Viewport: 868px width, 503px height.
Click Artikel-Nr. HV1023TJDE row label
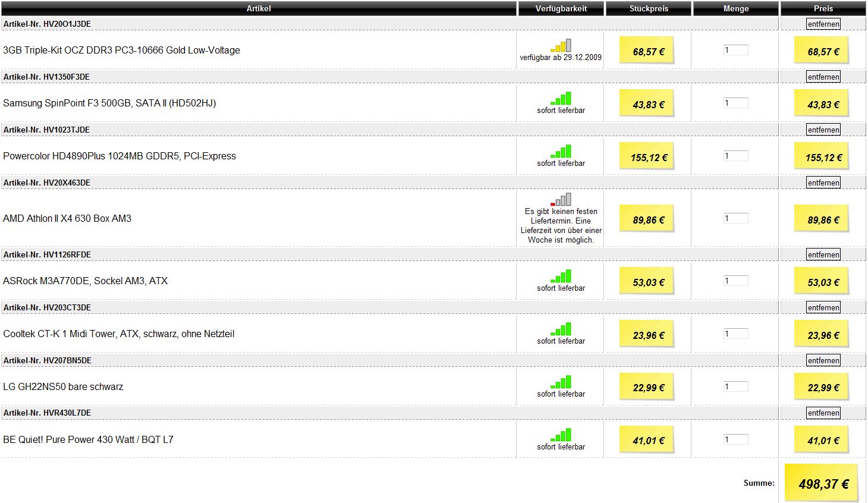[46, 130]
